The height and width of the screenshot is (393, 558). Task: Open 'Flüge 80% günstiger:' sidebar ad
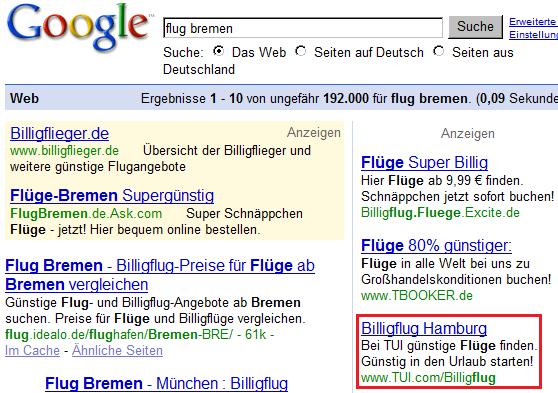(436, 245)
